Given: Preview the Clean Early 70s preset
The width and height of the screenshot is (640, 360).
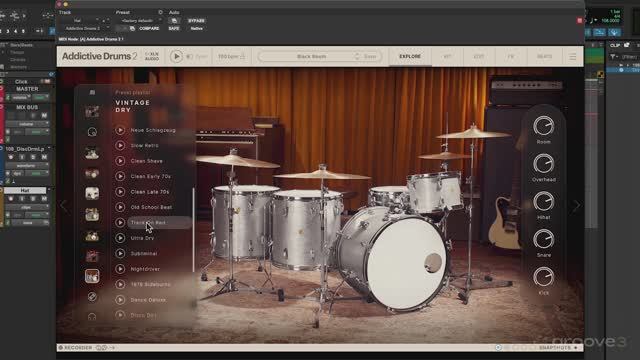Looking at the screenshot, I should pos(120,176).
